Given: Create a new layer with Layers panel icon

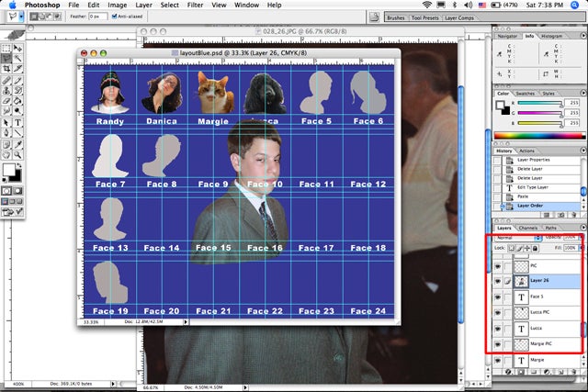Looking at the screenshot, I should click(x=560, y=372).
